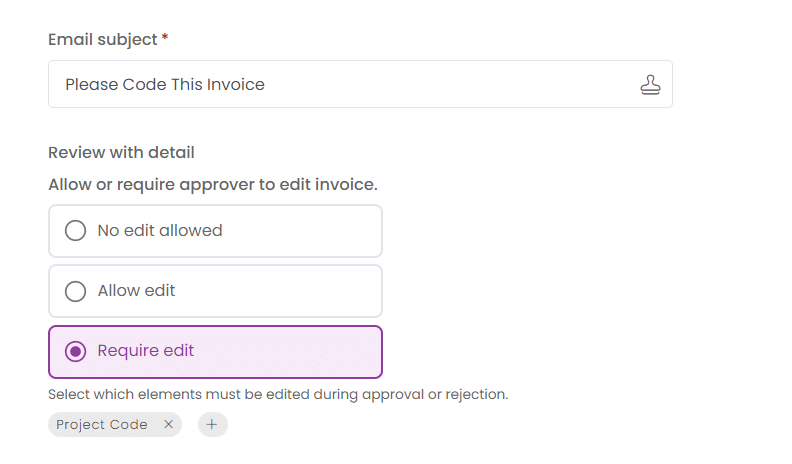792x464 pixels.
Task: Click empty area inside Allow edit card
Action: tap(283, 291)
